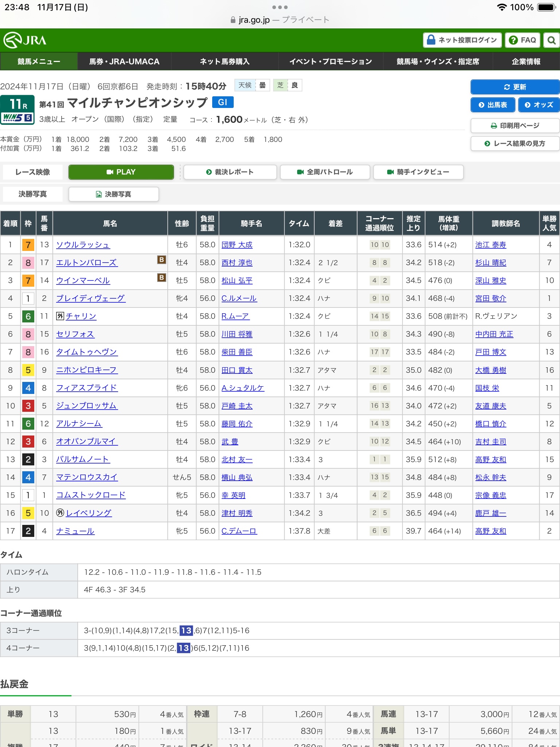Click the B blinker icon for ウインマーベル
This screenshot has height=747, width=560.
click(162, 278)
